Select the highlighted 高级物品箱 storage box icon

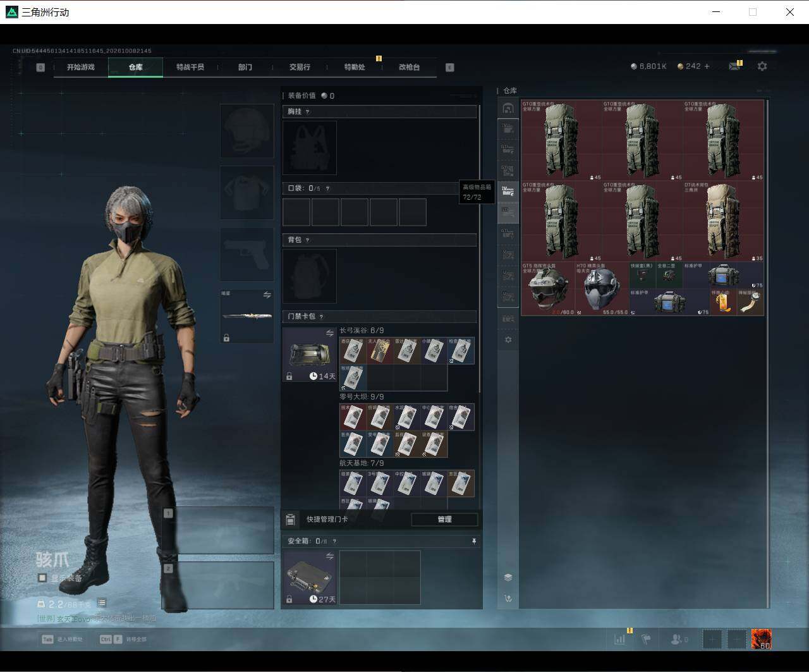pos(508,192)
